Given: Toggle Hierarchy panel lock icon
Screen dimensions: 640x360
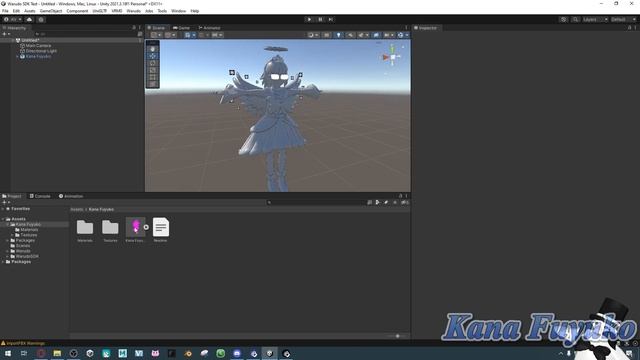Looking at the screenshot, I should [134, 28].
